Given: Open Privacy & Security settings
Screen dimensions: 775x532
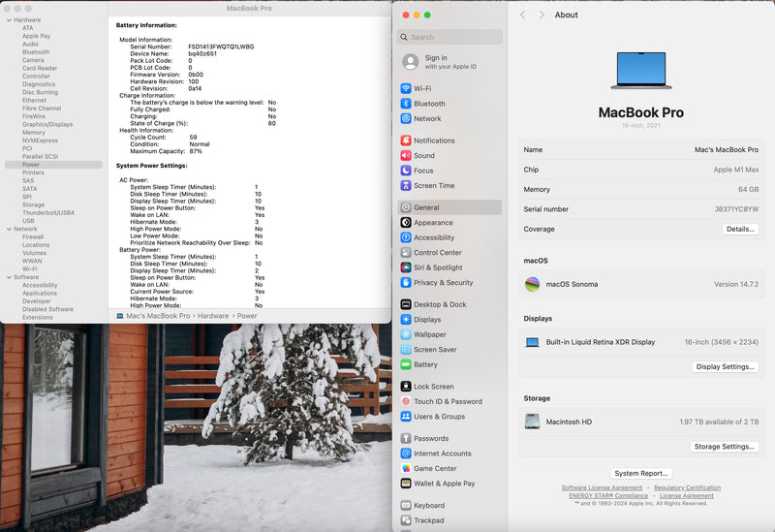Looking at the screenshot, I should [x=443, y=283].
